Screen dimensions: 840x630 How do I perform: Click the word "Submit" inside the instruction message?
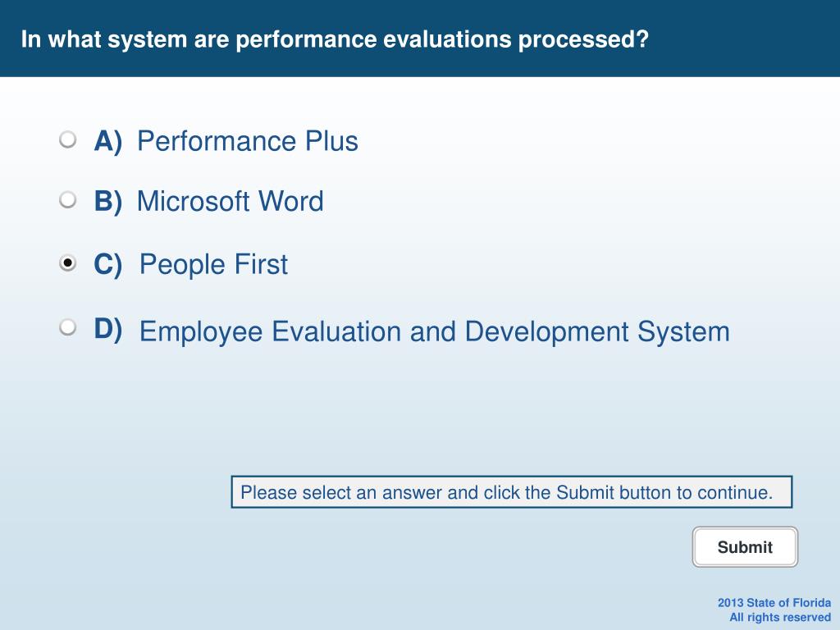(x=585, y=492)
